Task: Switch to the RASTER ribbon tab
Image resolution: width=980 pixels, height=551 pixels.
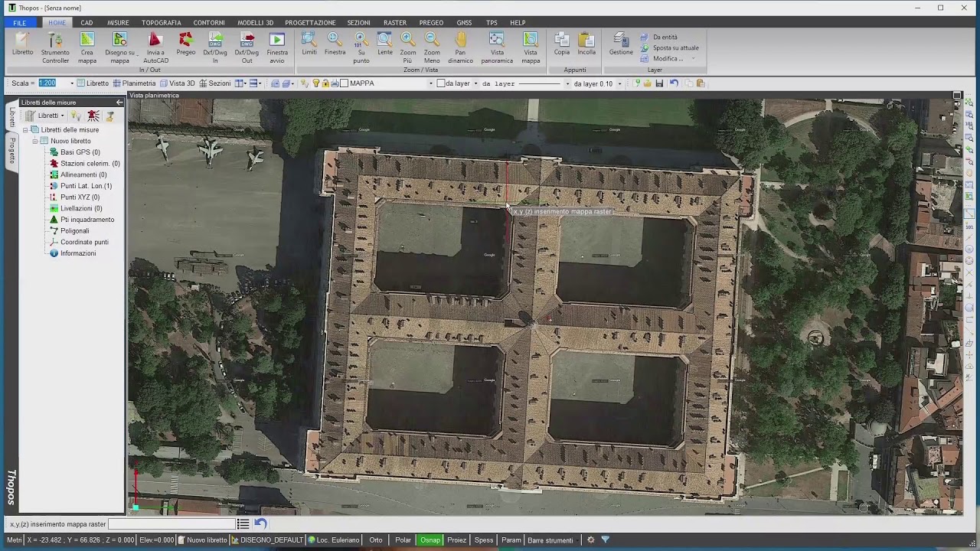Action: (395, 23)
